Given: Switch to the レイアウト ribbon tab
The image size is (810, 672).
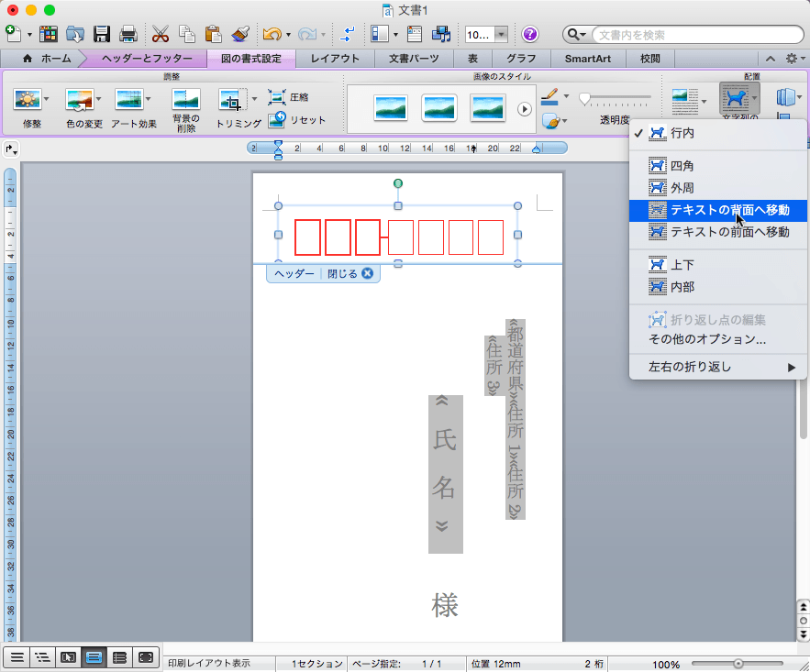Looking at the screenshot, I should 335,59.
